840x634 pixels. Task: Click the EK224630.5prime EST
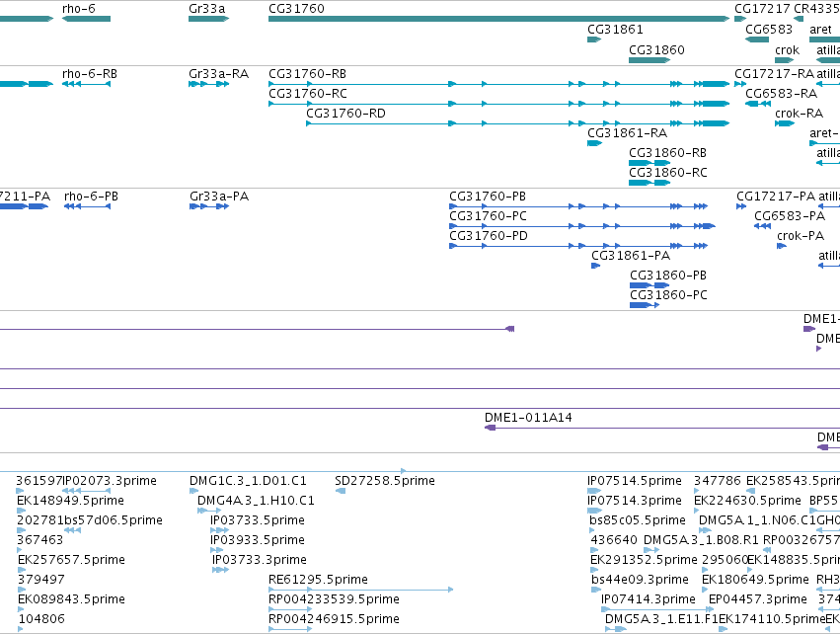(698, 511)
